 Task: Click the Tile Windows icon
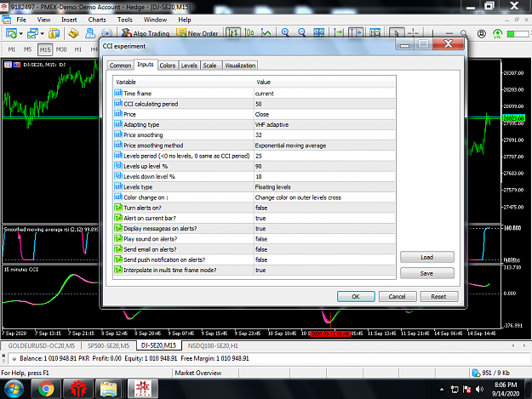318,33
